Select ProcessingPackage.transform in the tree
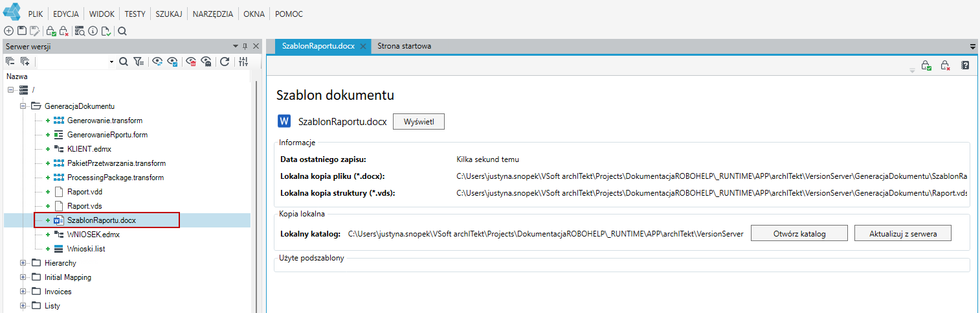980x313 pixels. click(x=115, y=178)
